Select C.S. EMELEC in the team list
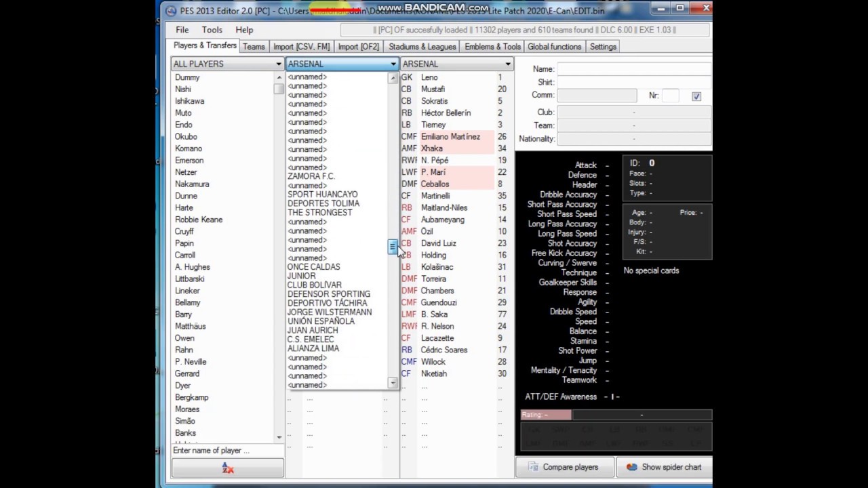The height and width of the screenshot is (488, 868). (311, 340)
